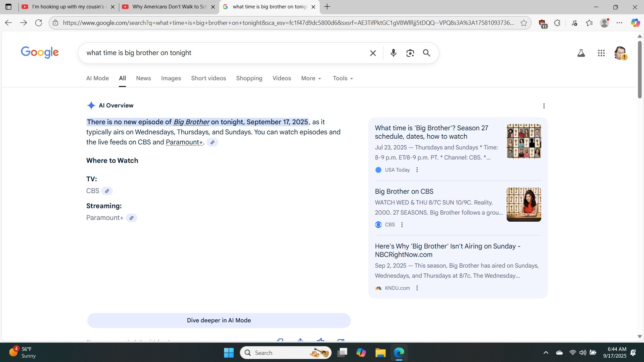Open Edge browser profile icon
This screenshot has height=362, width=644.
click(604, 23)
